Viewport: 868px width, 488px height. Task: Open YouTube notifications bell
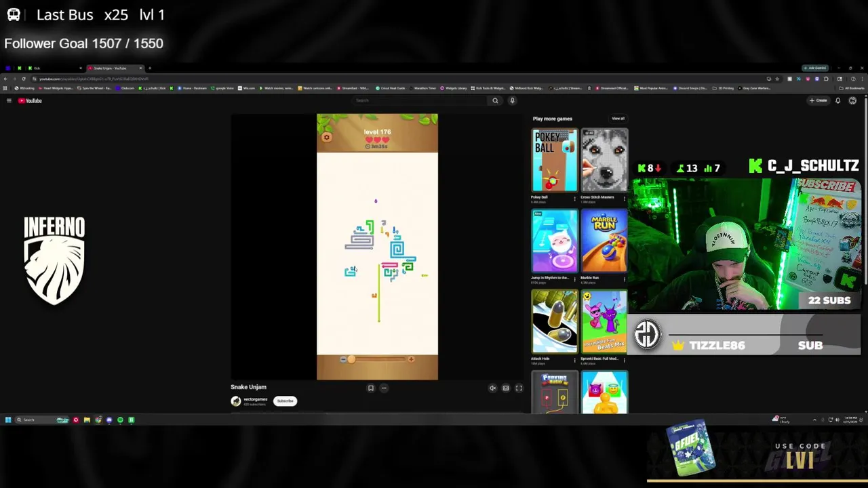837,100
